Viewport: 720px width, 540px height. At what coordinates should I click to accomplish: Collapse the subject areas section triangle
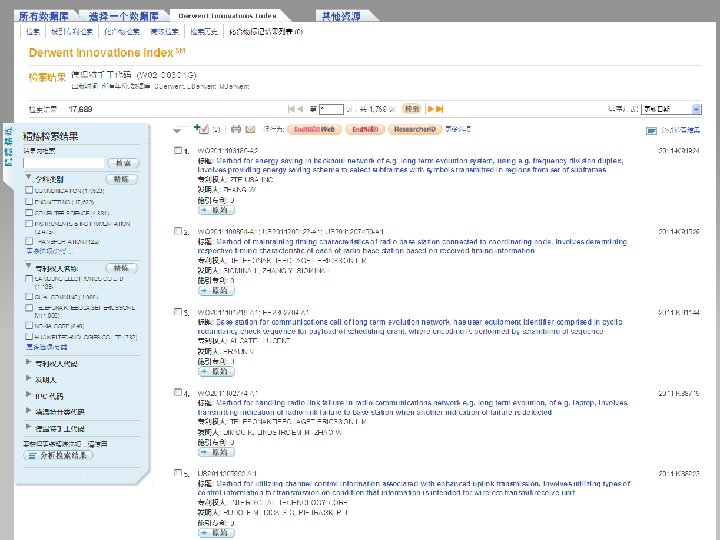[28, 177]
